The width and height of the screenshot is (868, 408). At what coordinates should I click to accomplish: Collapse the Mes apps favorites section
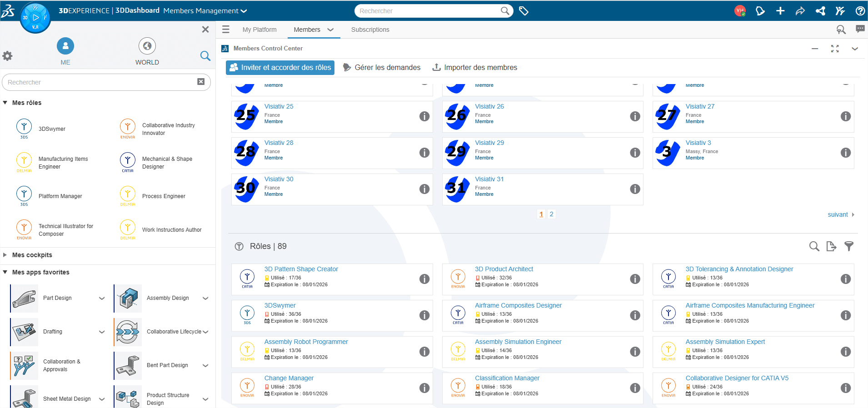[x=5, y=272]
